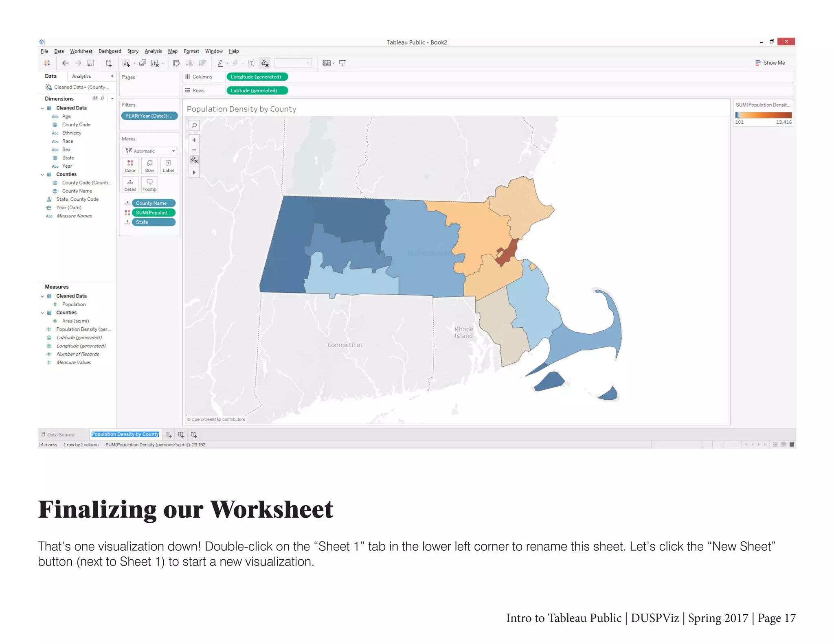Click the SUM(Populati.. color pill in Marks
834x644 pixels.
click(154, 212)
